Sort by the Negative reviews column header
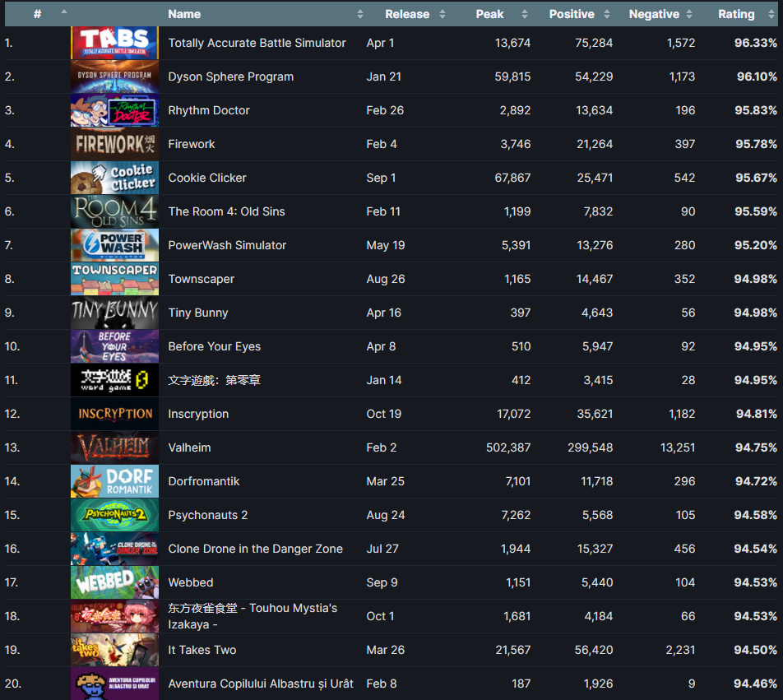Image resolution: width=783 pixels, height=700 pixels. tap(654, 14)
